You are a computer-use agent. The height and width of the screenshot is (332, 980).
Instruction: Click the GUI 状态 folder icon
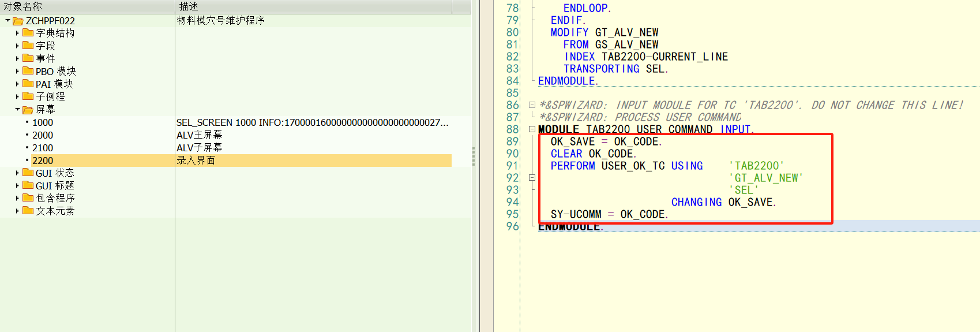tap(28, 173)
